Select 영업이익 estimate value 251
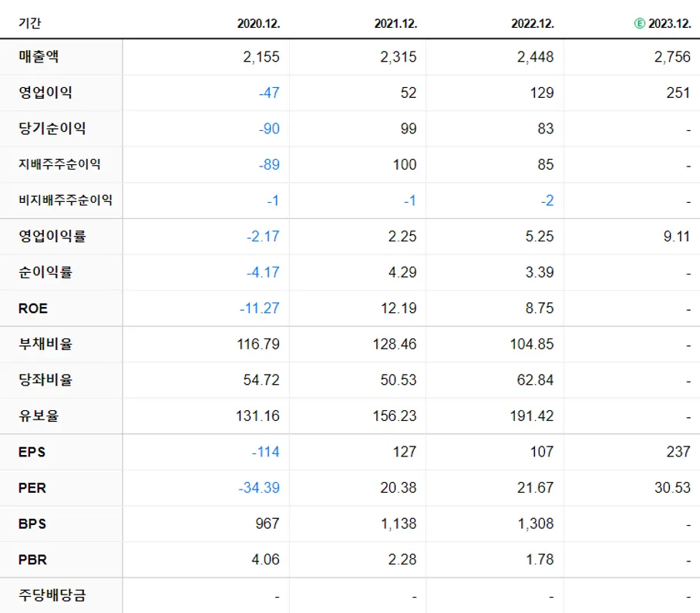The image size is (700, 613). (x=678, y=93)
